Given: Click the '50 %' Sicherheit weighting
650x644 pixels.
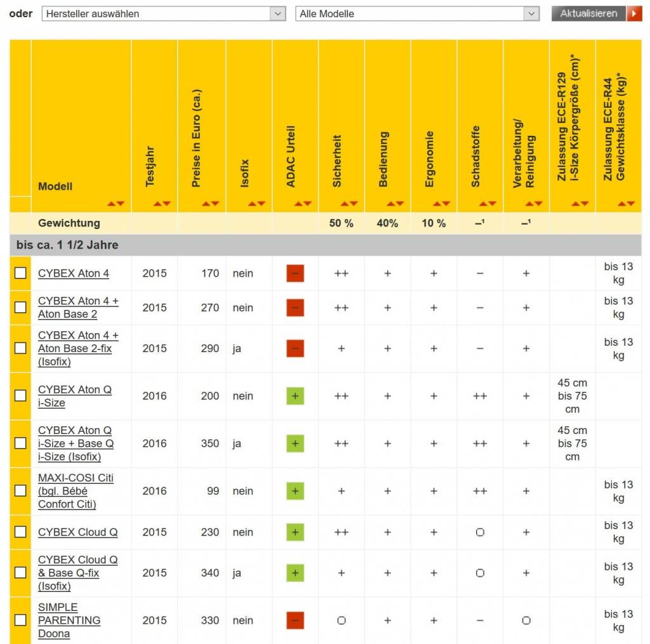Looking at the screenshot, I should click(x=341, y=223).
